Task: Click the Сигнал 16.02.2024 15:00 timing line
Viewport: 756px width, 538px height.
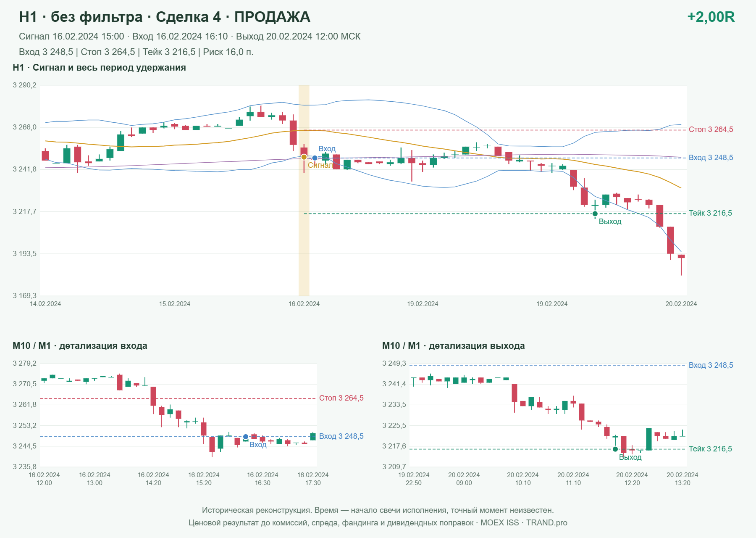Action: 190,37
